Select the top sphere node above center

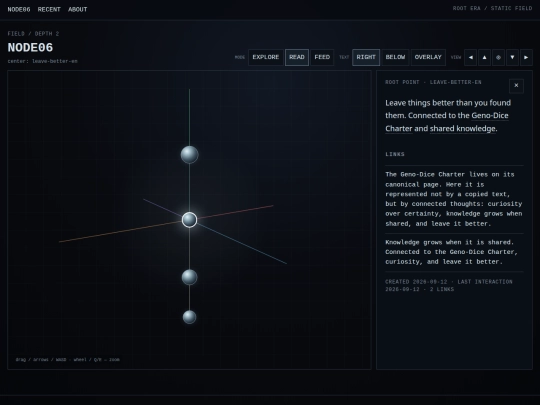click(x=189, y=155)
